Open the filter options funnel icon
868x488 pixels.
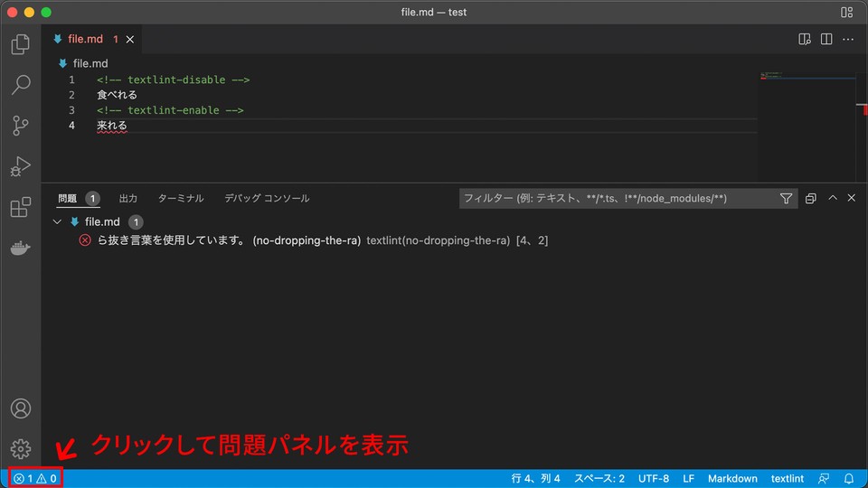pyautogui.click(x=786, y=198)
